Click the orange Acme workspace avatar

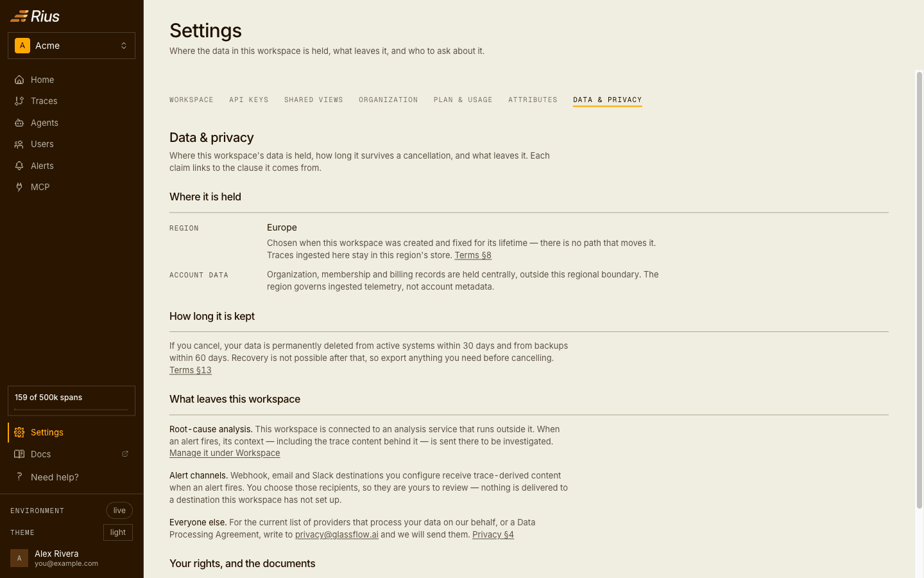(x=22, y=46)
